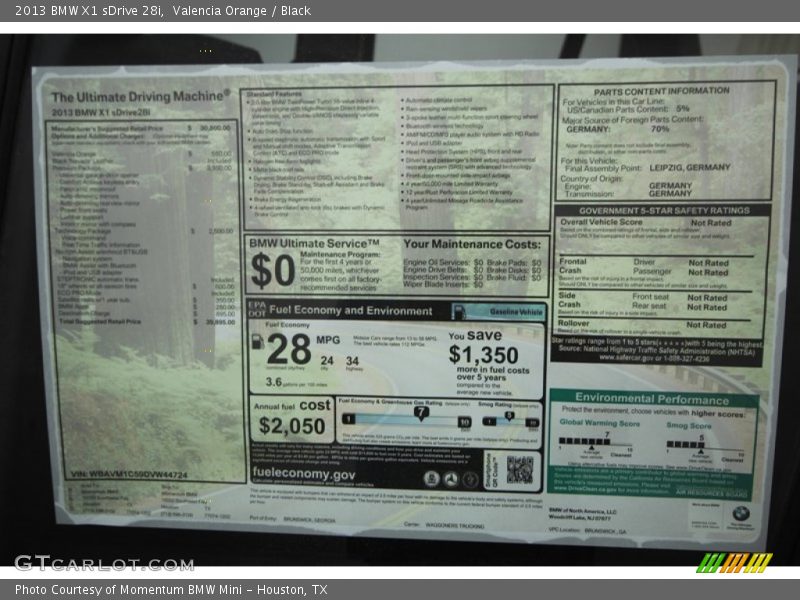This screenshot has width=800, height=600.
Task: Click the large '$0' maintenance price
Action: pyautogui.click(x=273, y=270)
